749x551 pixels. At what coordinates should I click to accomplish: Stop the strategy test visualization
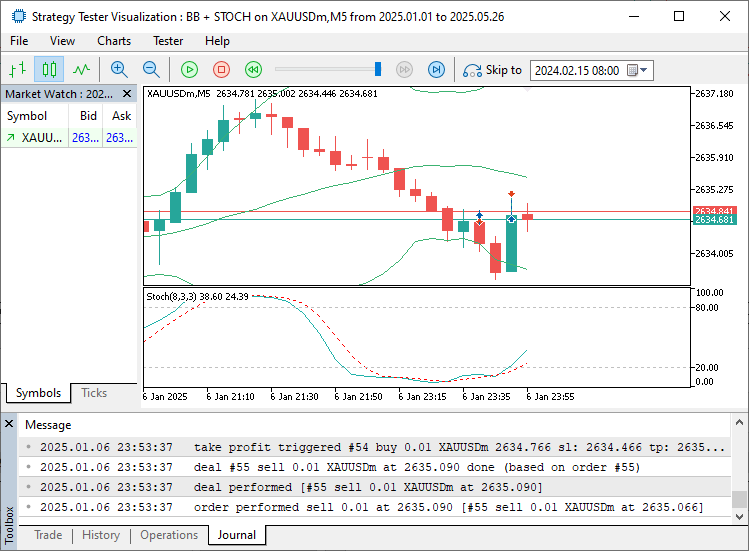221,69
